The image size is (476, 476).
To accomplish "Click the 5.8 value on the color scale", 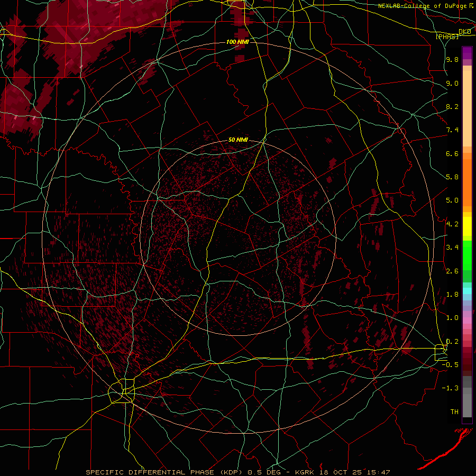I will pos(452,177).
